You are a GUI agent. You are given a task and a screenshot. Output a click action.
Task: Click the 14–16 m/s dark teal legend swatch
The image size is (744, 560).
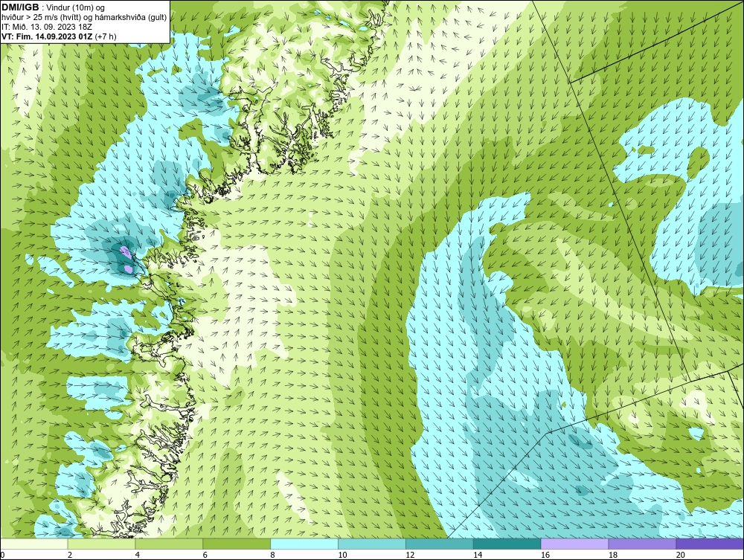point(507,544)
